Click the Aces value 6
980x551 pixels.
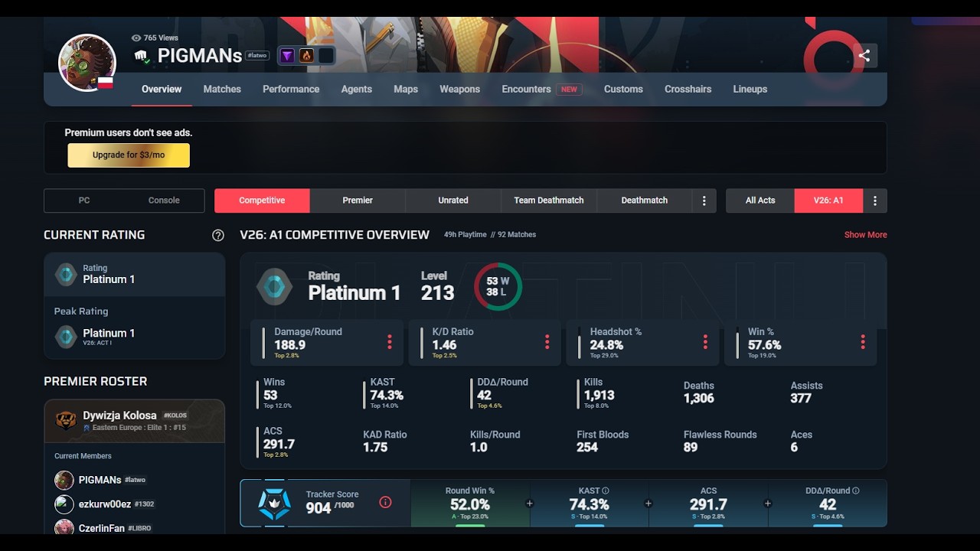[794, 447]
